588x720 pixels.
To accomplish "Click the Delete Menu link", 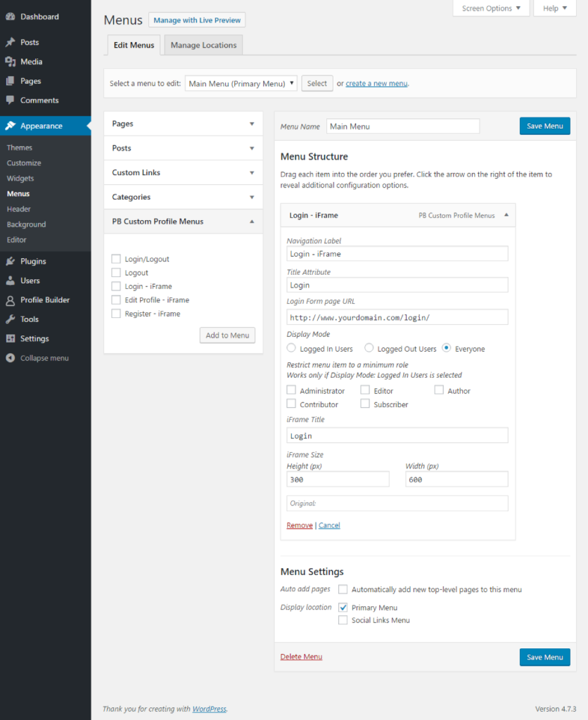I will point(301,657).
